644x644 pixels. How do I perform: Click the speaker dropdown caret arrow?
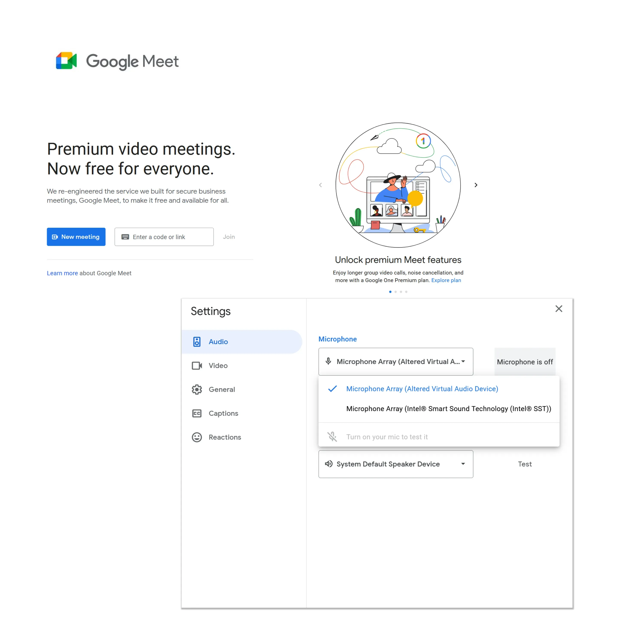(x=463, y=464)
